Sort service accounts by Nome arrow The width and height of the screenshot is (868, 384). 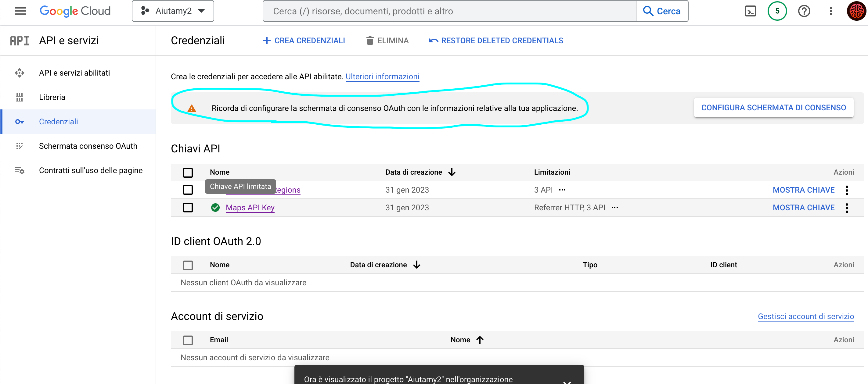480,340
